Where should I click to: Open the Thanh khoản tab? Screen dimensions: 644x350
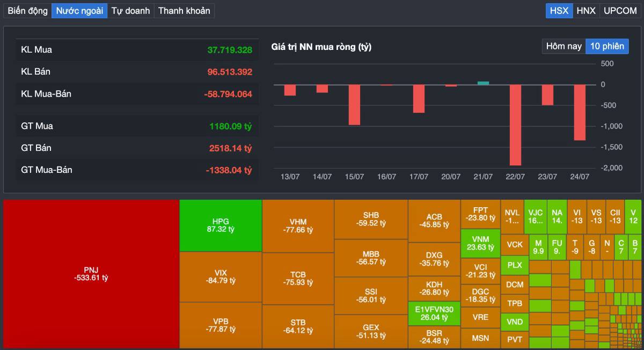pos(184,11)
